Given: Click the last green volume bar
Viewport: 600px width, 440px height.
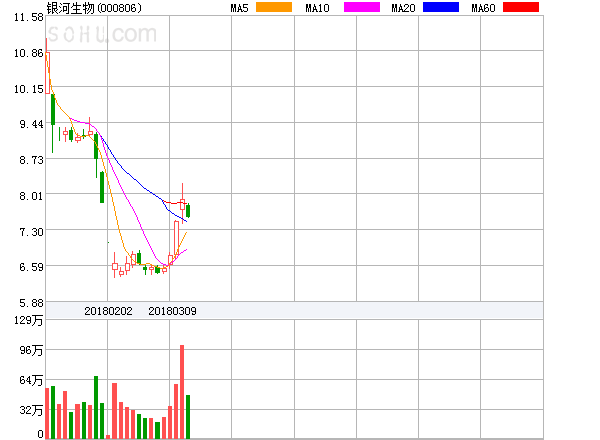Looking at the screenshot, I should click(188, 417).
